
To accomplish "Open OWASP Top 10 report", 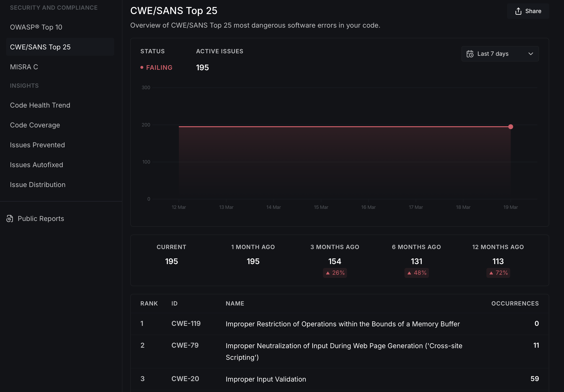I will pyautogui.click(x=36, y=27).
